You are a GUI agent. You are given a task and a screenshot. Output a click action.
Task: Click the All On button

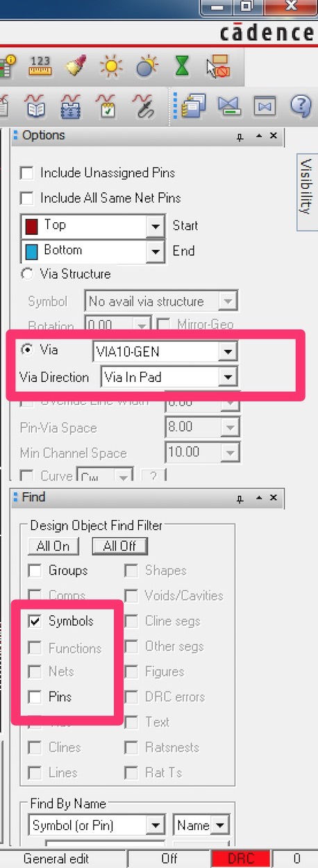tap(53, 546)
